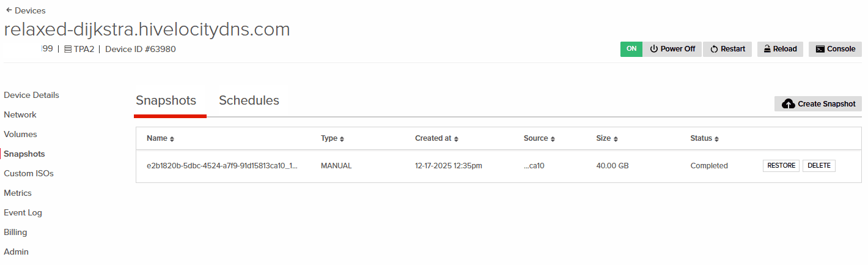The width and height of the screenshot is (868, 265).
Task: Switch to the Schedules tab
Action: pos(249,100)
